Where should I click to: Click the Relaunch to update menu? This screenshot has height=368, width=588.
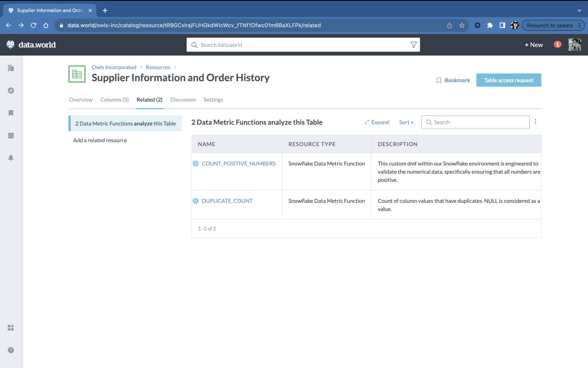pyautogui.click(x=553, y=25)
